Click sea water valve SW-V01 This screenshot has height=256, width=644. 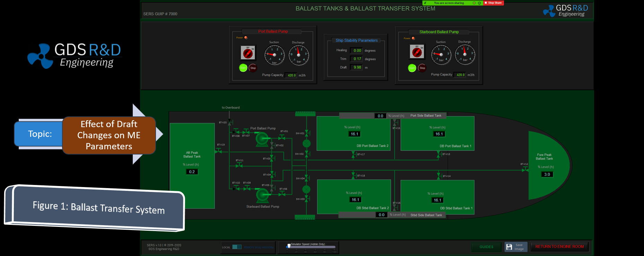click(x=307, y=133)
